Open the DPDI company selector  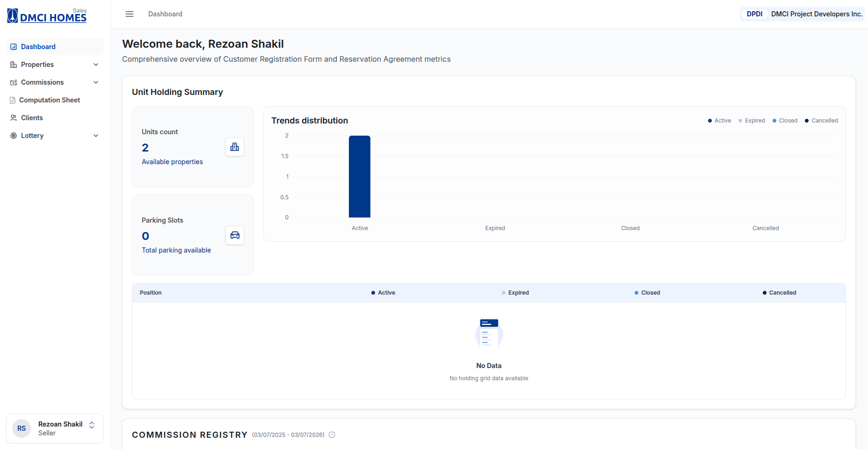(803, 14)
